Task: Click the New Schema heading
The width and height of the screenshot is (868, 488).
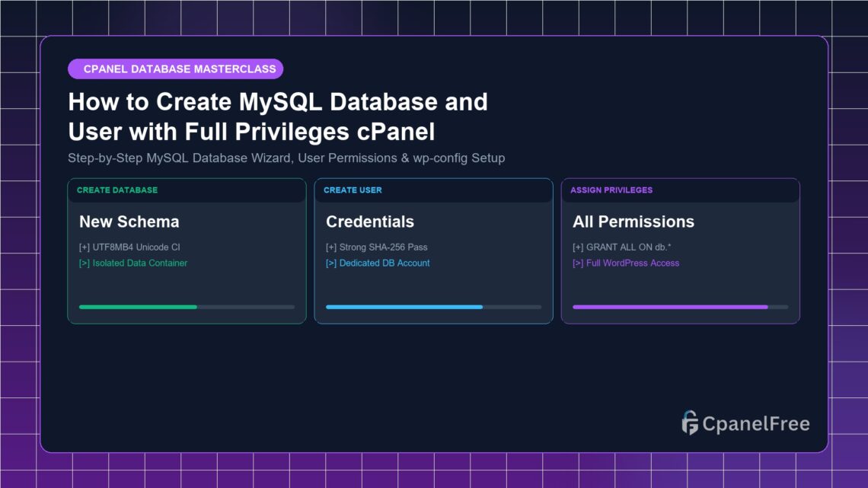Action: point(129,222)
